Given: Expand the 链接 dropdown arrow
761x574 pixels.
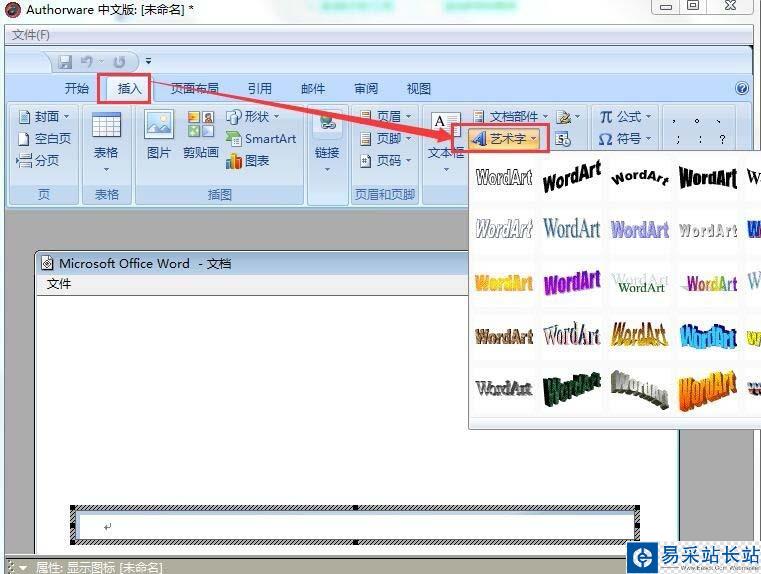Looking at the screenshot, I should pyautogui.click(x=327, y=169).
